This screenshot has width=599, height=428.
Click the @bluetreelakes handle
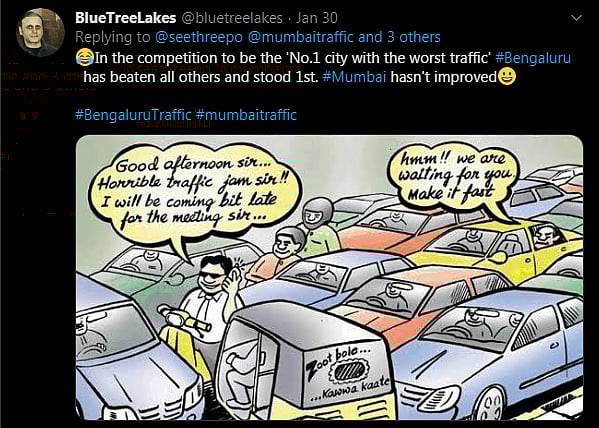coord(232,18)
